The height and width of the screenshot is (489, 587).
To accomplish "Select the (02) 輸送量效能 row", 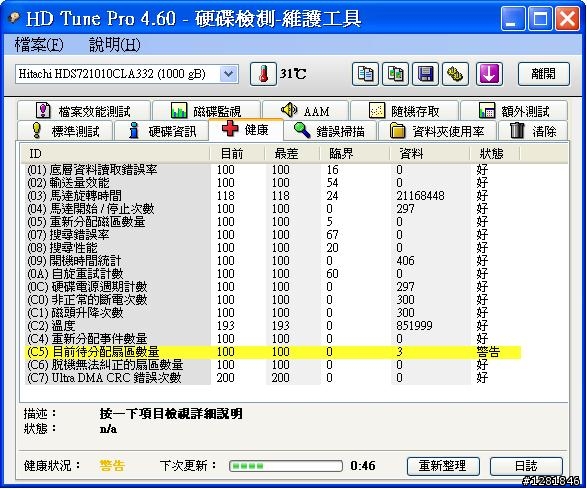I will point(273,183).
